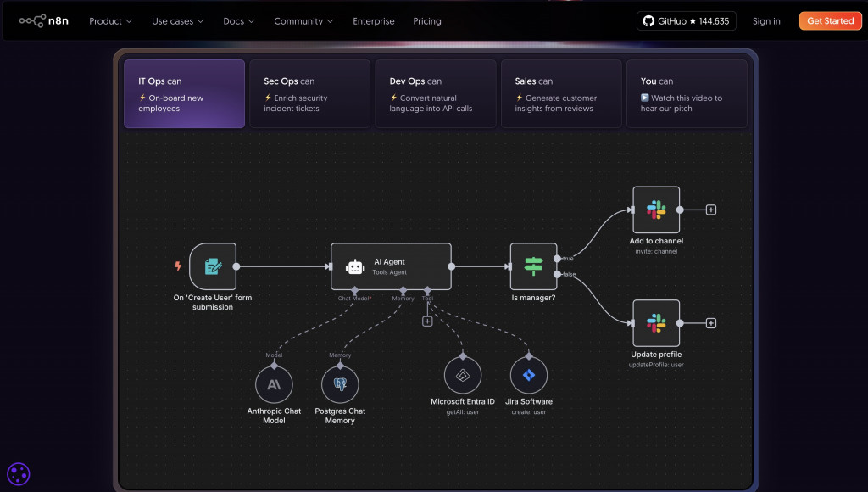Select the Update profile Slack node
Screen dimensions: 868x492
click(656, 323)
